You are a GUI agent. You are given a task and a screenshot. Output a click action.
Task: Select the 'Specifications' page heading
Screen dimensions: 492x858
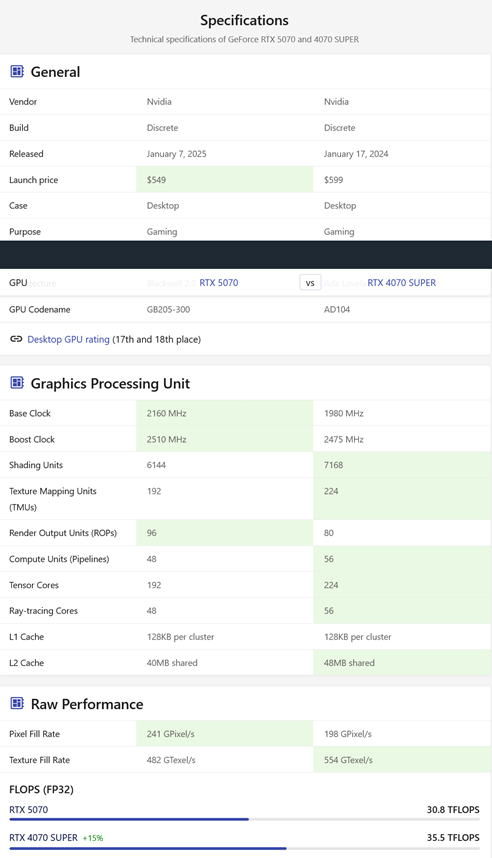[x=244, y=20]
